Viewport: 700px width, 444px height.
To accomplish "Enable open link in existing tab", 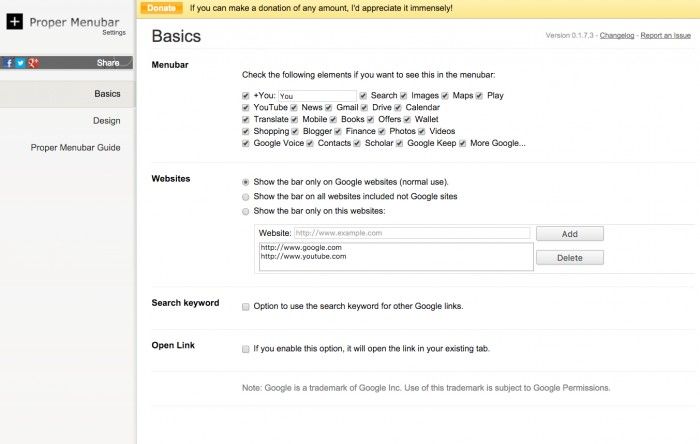I will [x=246, y=349].
